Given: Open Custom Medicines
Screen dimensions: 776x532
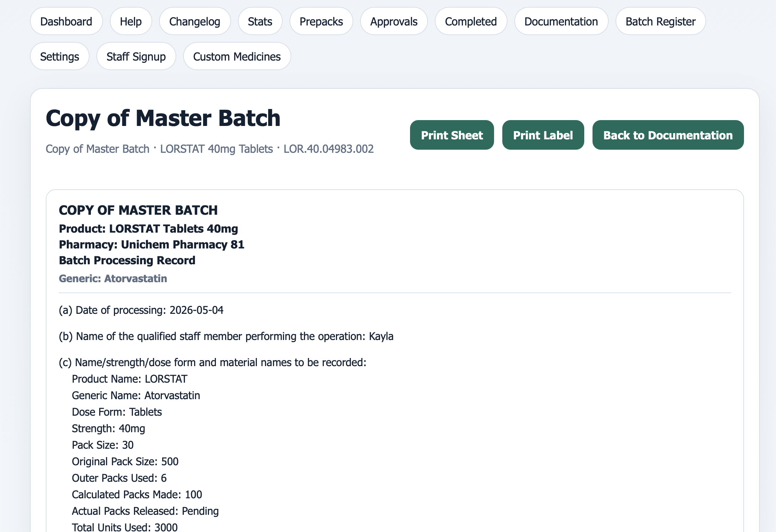Looking at the screenshot, I should (x=237, y=56).
